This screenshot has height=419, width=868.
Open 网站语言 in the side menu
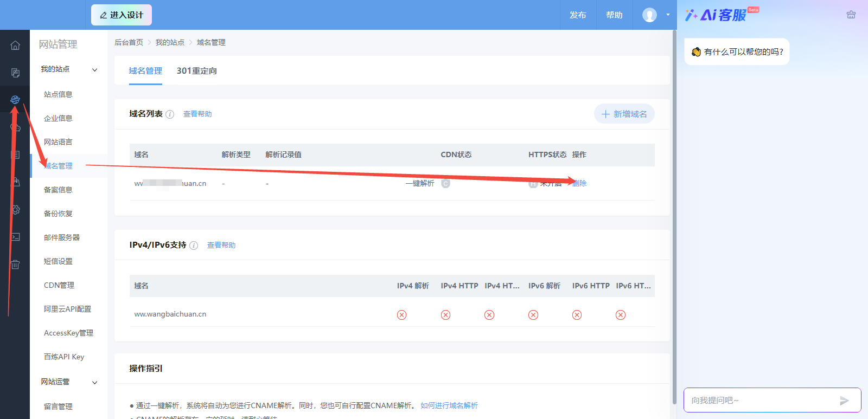tap(58, 142)
